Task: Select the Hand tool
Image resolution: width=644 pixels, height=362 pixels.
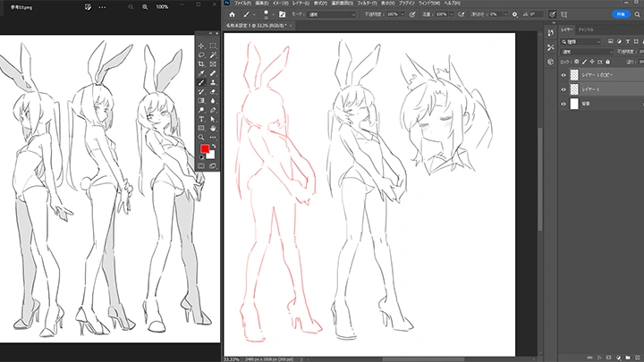Action: pyautogui.click(x=212, y=128)
